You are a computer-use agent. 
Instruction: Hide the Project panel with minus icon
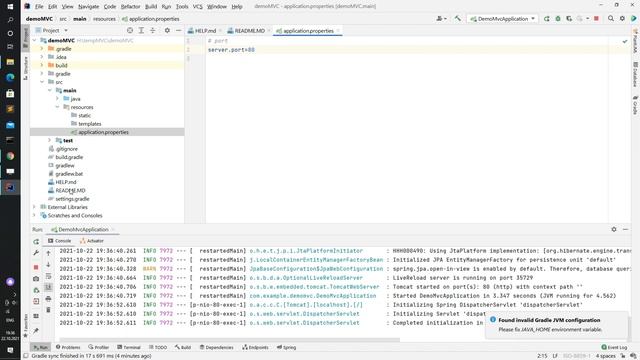[178, 30]
